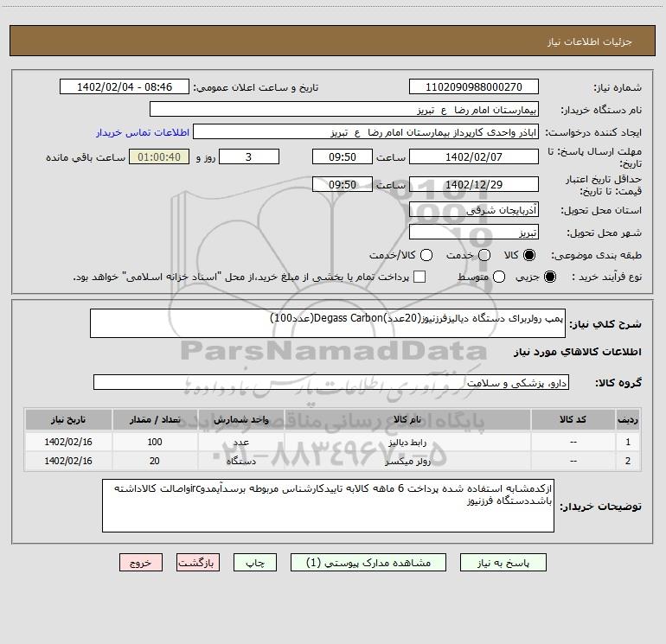Click the goods group field دارو، پزشکی و سلامت
Screen dimensions: 666x644
pyautogui.click(x=331, y=382)
